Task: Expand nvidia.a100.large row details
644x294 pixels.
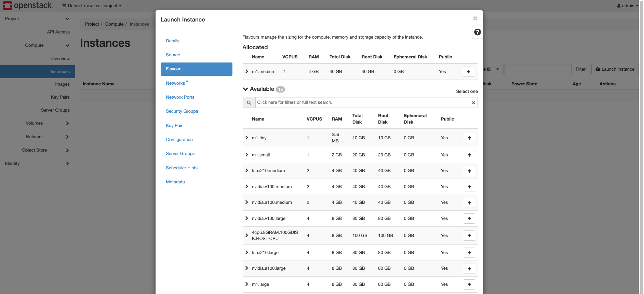Action: [x=246, y=268]
